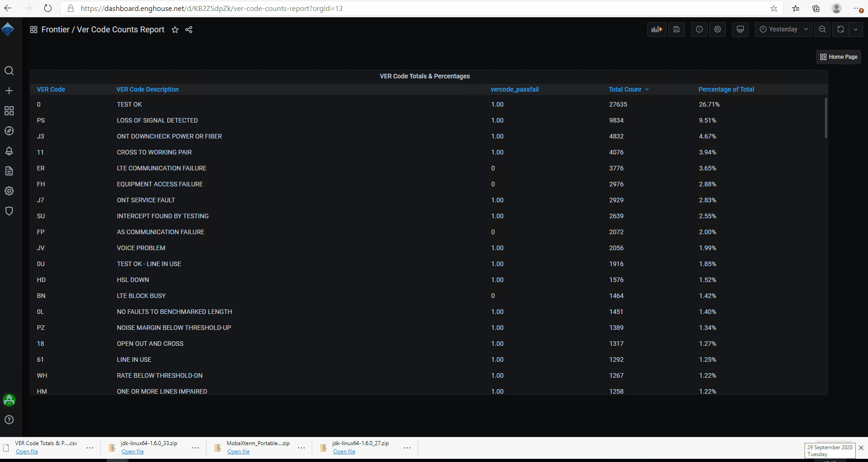Toggle the favorite star next to dashboard title

pos(175,30)
